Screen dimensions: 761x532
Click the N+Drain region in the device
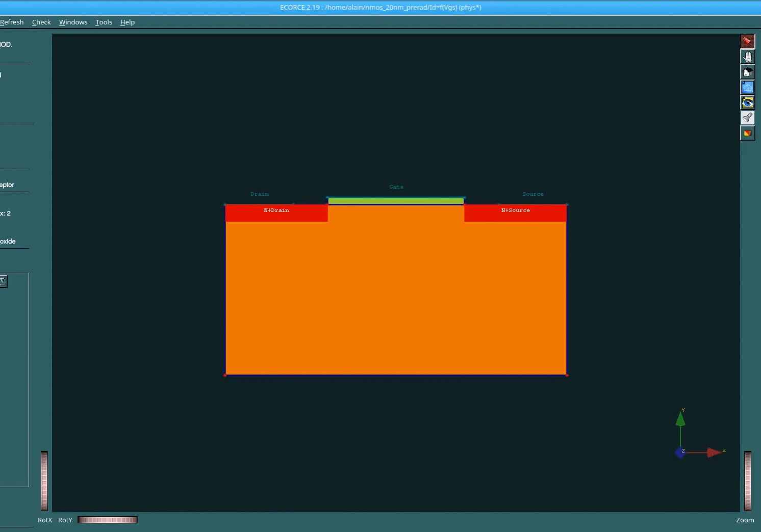tap(276, 214)
